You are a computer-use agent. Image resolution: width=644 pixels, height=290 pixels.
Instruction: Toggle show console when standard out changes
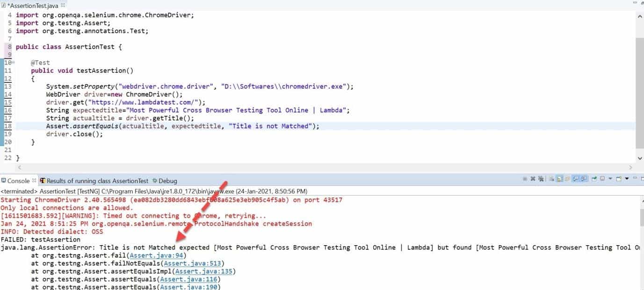point(576,179)
